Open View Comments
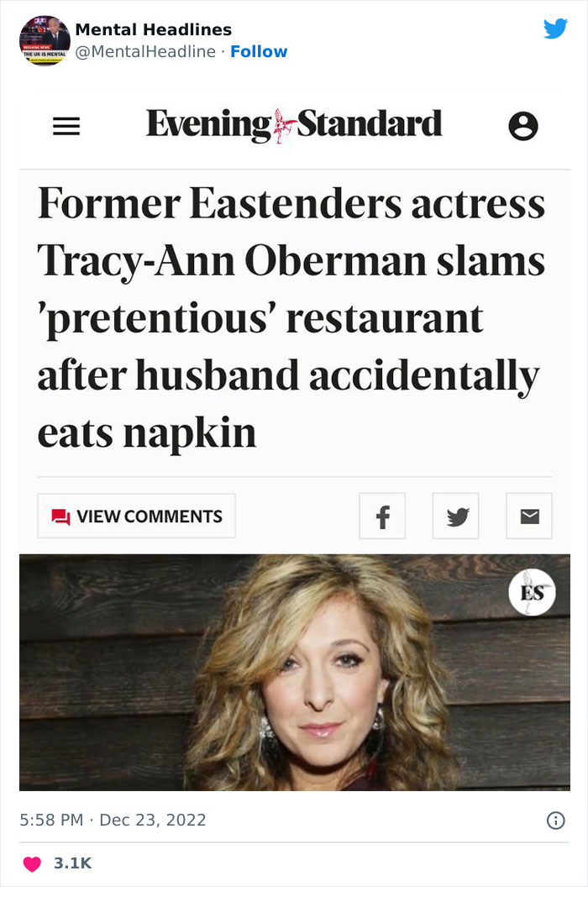588x902 pixels. 136,516
